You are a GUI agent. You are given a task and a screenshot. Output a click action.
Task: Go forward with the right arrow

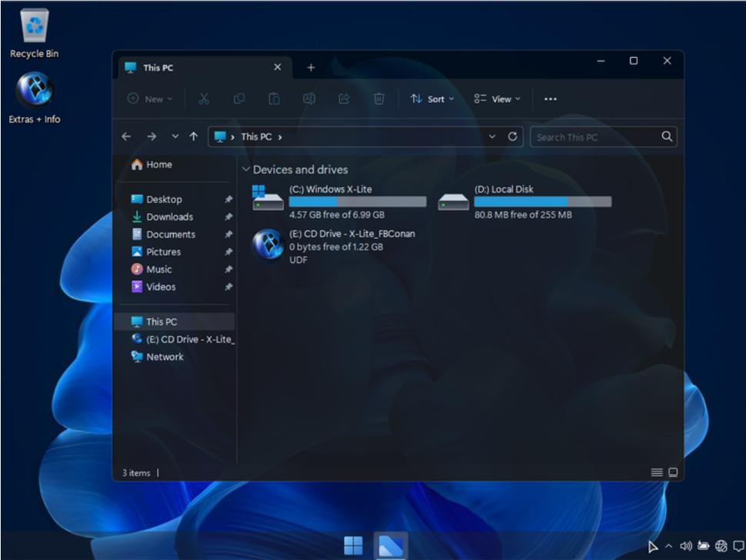(152, 137)
